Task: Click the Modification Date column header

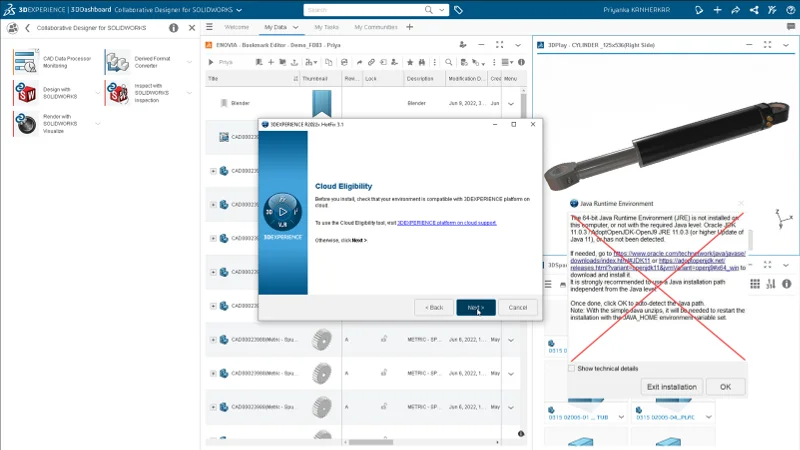Action: tap(466, 79)
